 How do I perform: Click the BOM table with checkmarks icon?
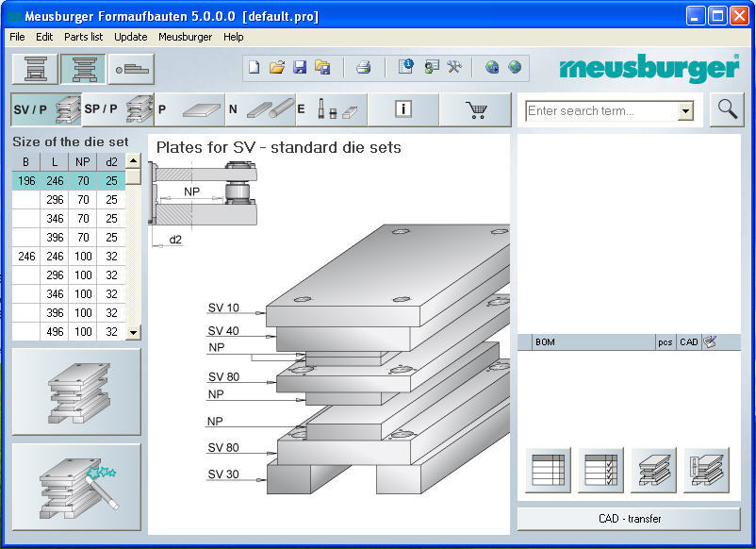[600, 470]
